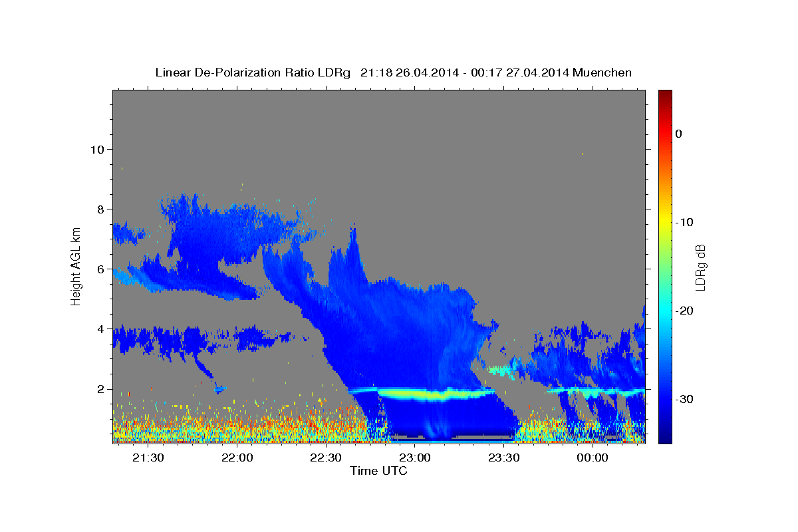Image resolution: width=798 pixels, height=532 pixels.
Task: Click the plot title mentioning Muenchen
Action: (393, 72)
